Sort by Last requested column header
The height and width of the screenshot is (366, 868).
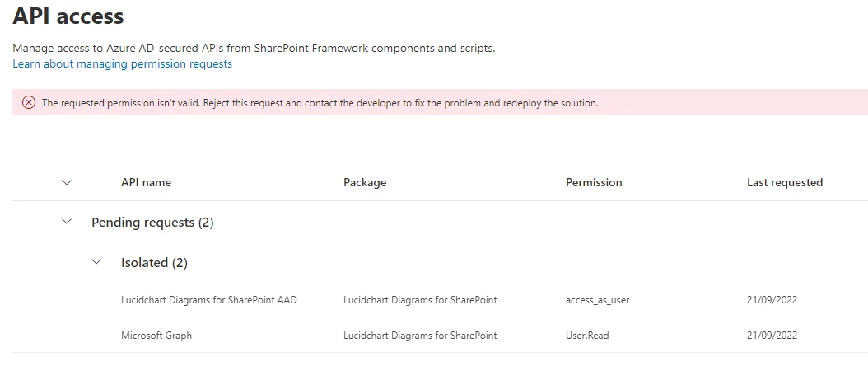(784, 182)
